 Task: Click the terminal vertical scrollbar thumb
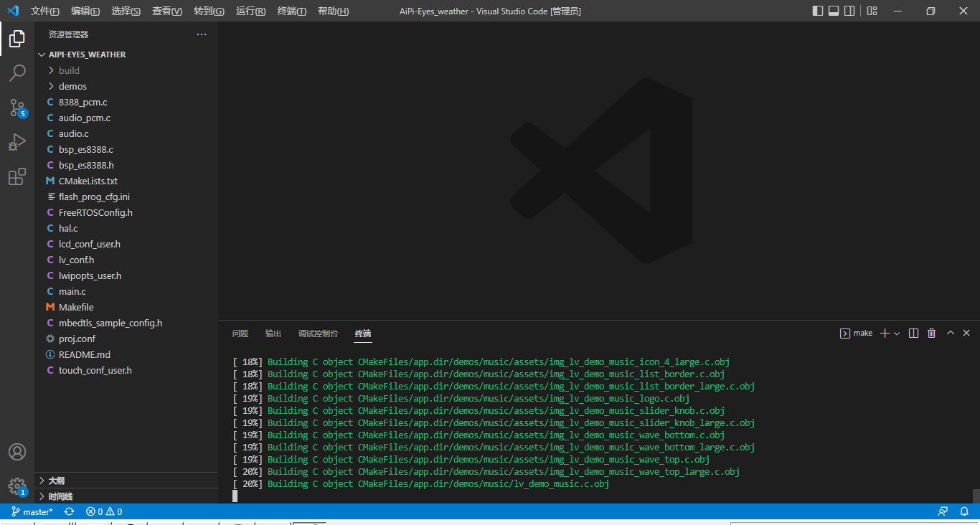(x=976, y=496)
